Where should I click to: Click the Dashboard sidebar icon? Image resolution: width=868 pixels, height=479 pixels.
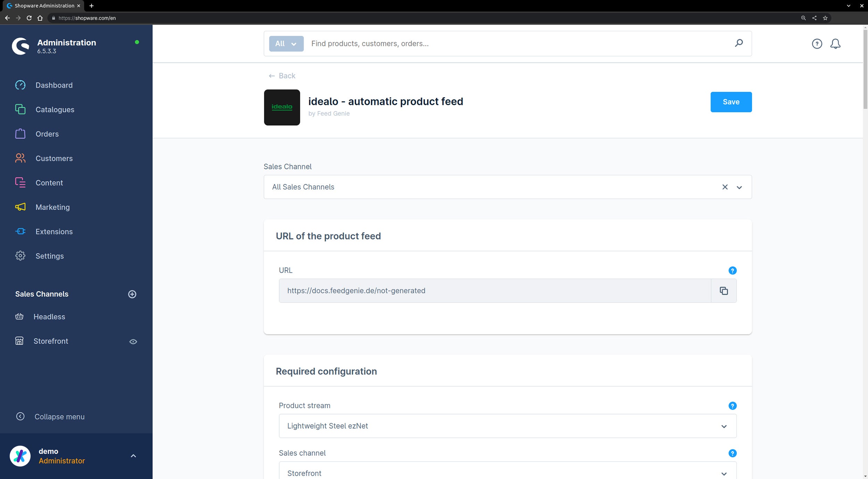click(x=20, y=85)
